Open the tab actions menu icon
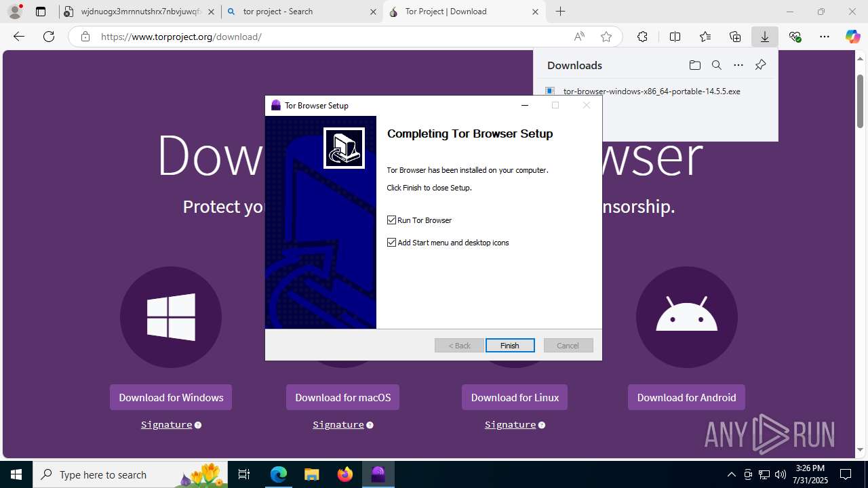 point(41,12)
